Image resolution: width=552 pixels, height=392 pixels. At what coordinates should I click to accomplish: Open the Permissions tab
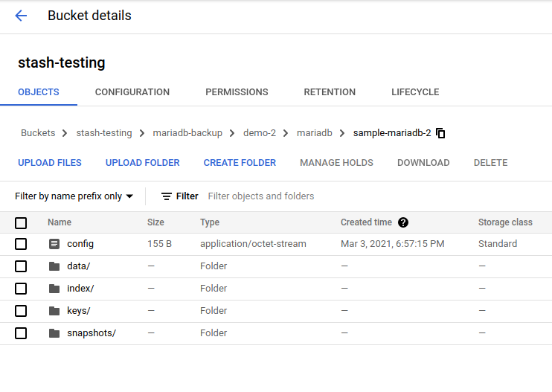point(237,92)
